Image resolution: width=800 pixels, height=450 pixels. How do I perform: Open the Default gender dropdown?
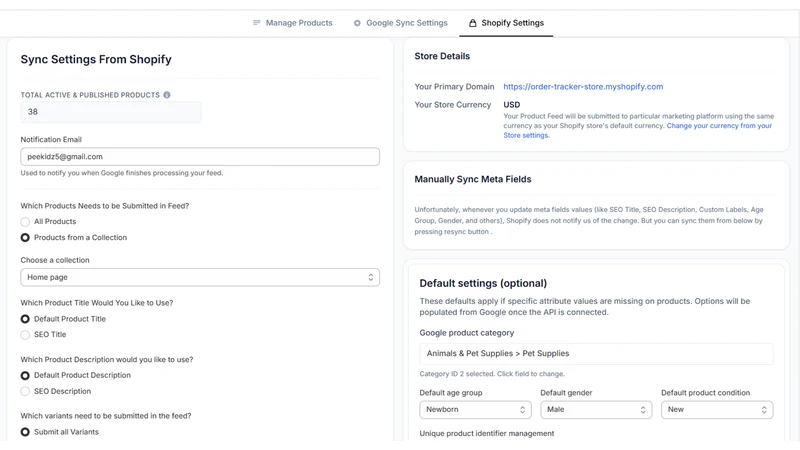point(596,410)
